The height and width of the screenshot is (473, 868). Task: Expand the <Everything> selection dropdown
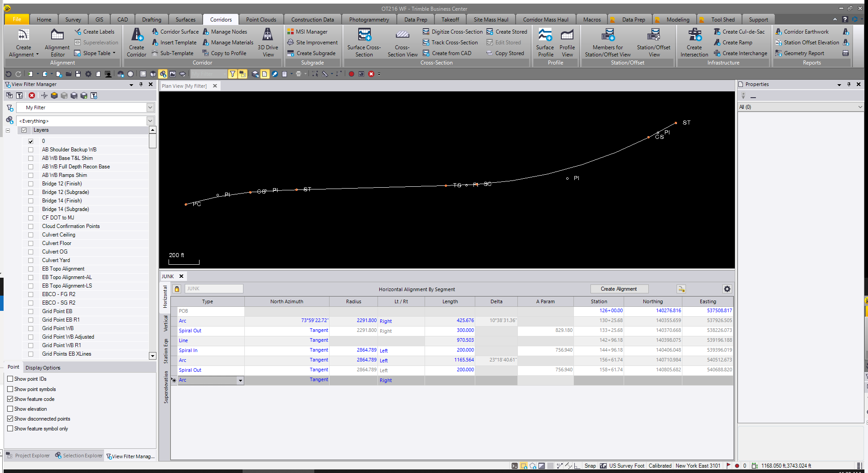(150, 121)
